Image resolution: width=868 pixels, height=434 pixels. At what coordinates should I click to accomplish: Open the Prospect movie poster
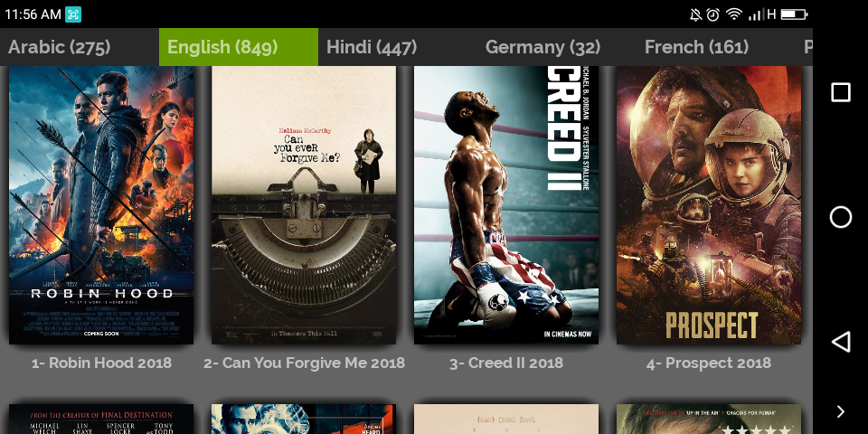click(709, 205)
